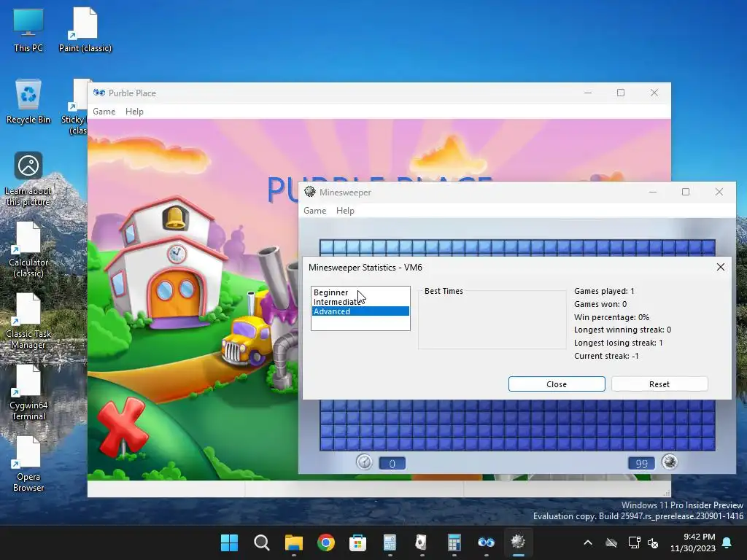
Task: Minimize the Purble Place window
Action: tap(588, 93)
